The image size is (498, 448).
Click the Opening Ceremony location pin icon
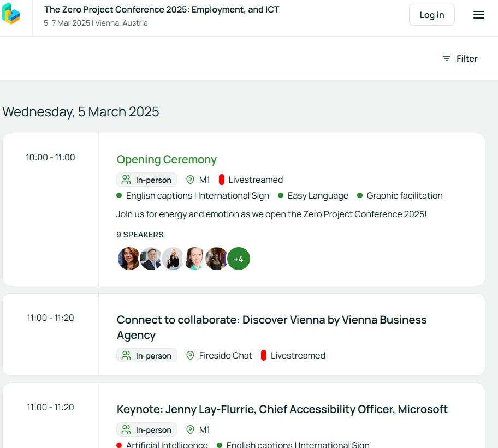(190, 180)
